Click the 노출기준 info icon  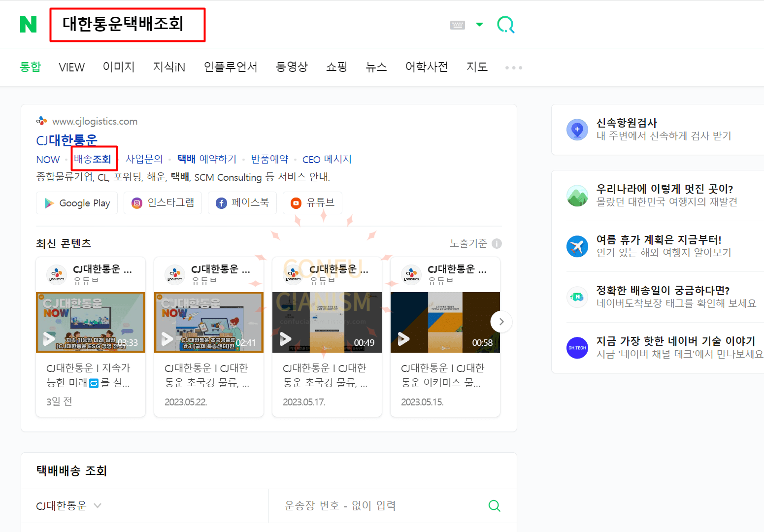(497, 243)
